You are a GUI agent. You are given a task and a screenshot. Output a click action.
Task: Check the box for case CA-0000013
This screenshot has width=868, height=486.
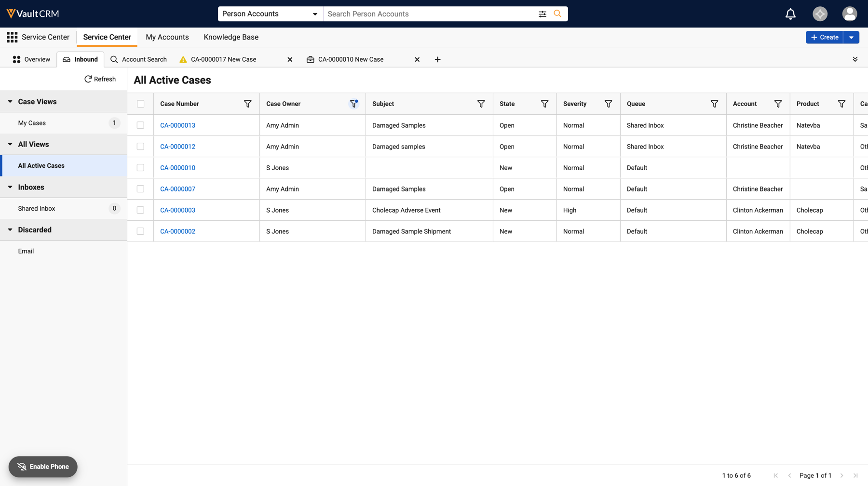coord(140,125)
